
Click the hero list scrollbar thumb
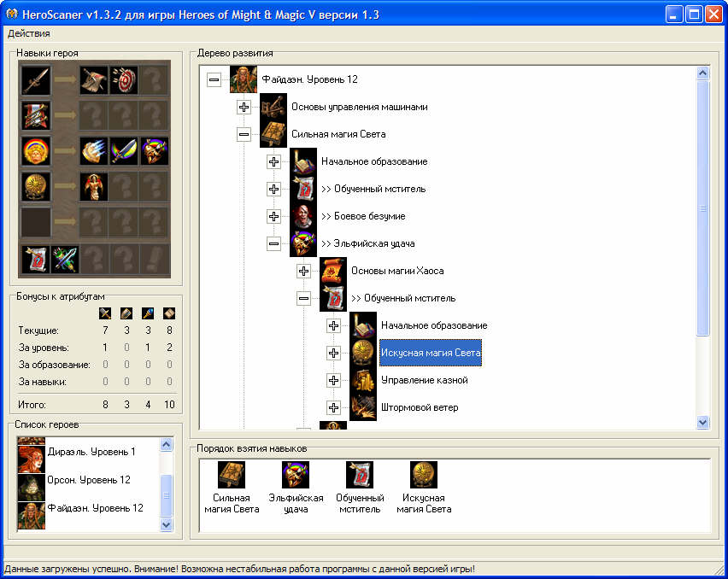167,495
